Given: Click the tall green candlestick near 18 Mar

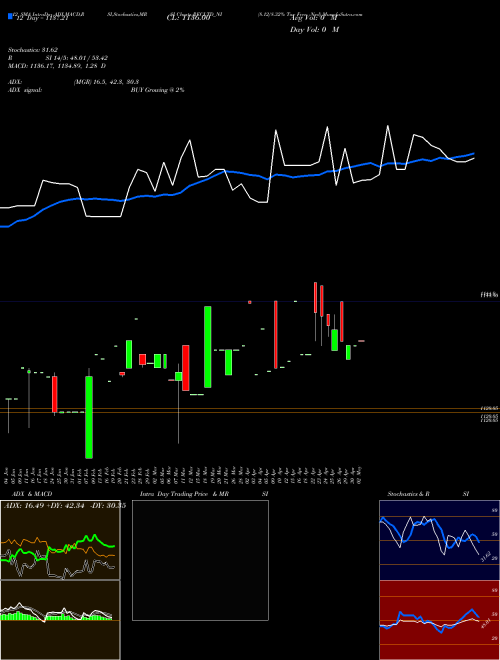Looking at the screenshot, I should (207, 347).
